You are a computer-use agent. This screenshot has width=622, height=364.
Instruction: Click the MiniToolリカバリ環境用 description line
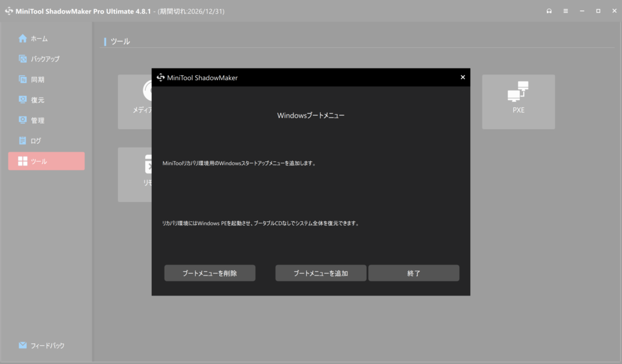pyautogui.click(x=239, y=163)
